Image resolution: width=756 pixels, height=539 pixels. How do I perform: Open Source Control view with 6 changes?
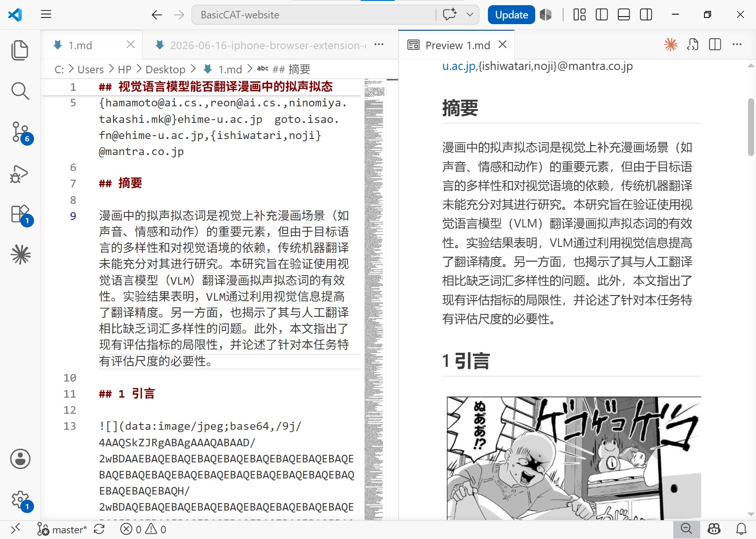tap(21, 132)
